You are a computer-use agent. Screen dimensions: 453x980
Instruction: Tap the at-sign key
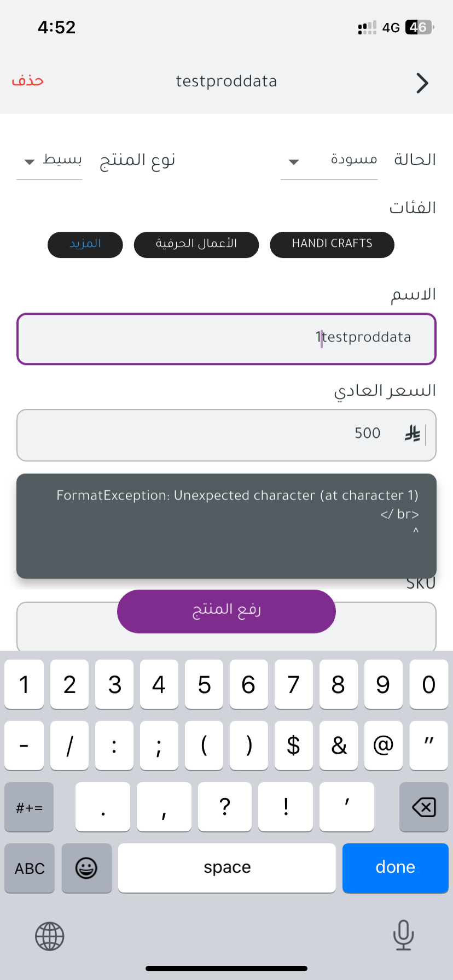(x=383, y=746)
